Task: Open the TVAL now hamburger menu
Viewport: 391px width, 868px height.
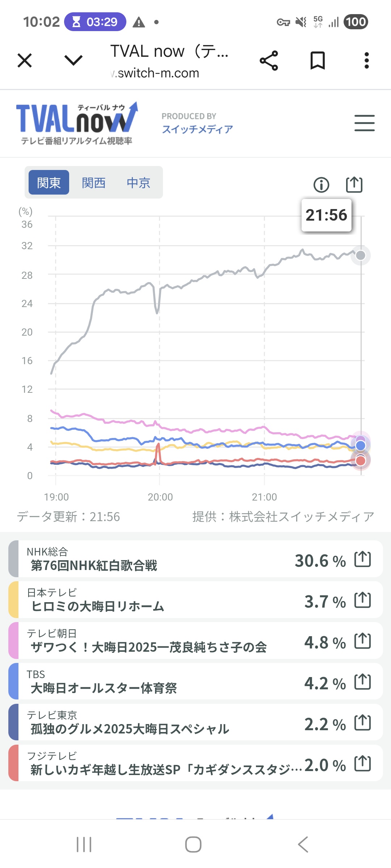Action: 364,123
